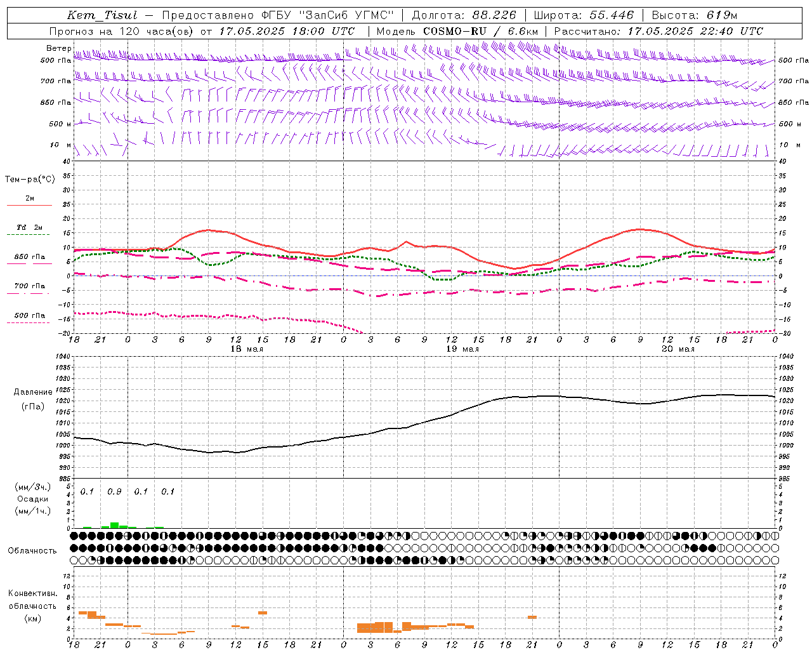Click the '(мм/1ч.)' precipitation unit label

point(33,511)
